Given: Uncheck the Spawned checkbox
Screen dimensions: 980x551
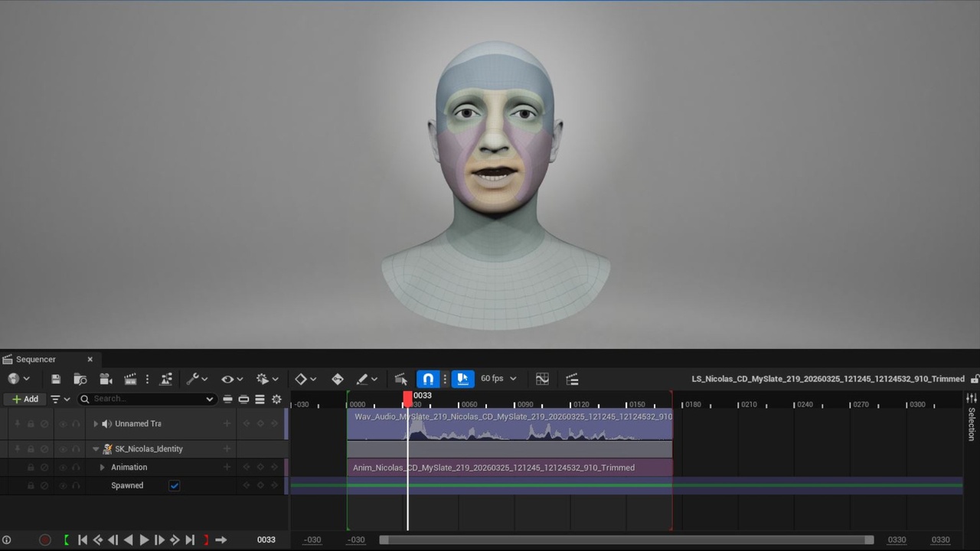Looking at the screenshot, I should pyautogui.click(x=175, y=485).
